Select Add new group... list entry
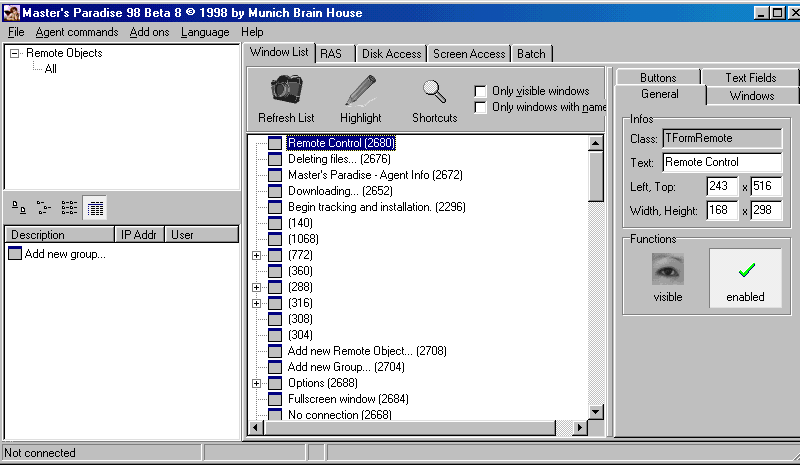Image resolution: width=800 pixels, height=465 pixels. (65, 254)
